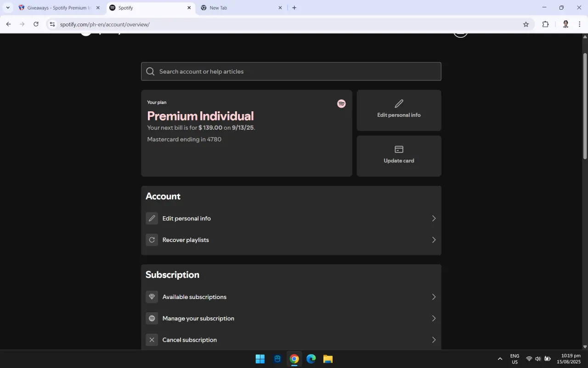This screenshot has height=368, width=588.
Task: Go back to previous page
Action: point(8,24)
